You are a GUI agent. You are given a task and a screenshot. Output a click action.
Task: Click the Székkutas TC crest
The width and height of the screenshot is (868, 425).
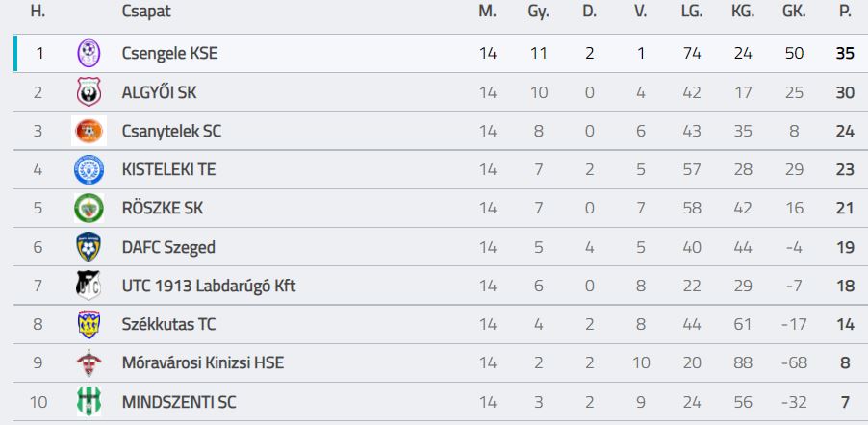tap(89, 324)
